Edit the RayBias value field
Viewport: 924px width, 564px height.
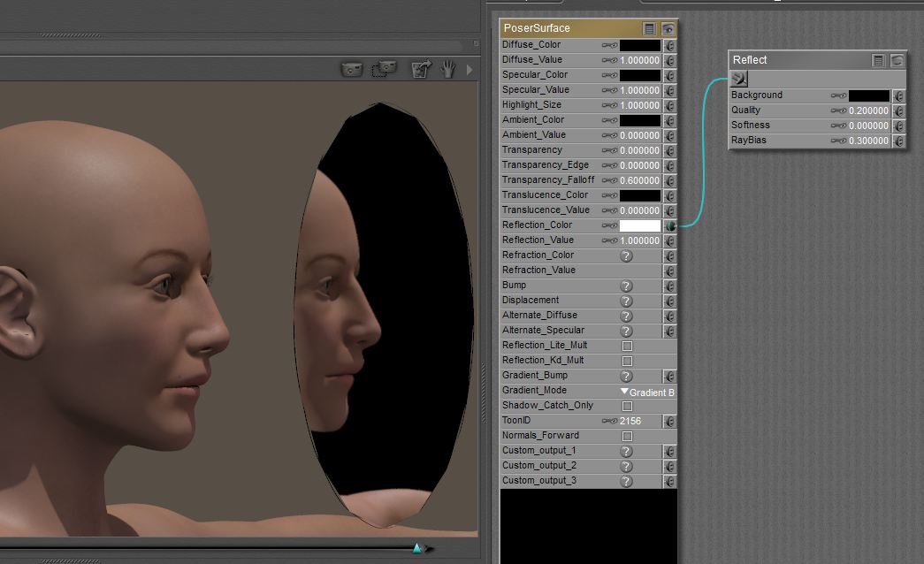pos(868,141)
